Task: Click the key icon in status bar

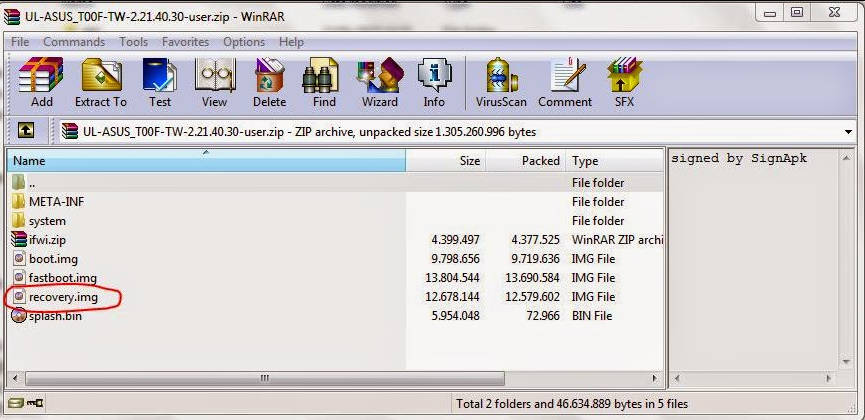Action: (x=36, y=403)
